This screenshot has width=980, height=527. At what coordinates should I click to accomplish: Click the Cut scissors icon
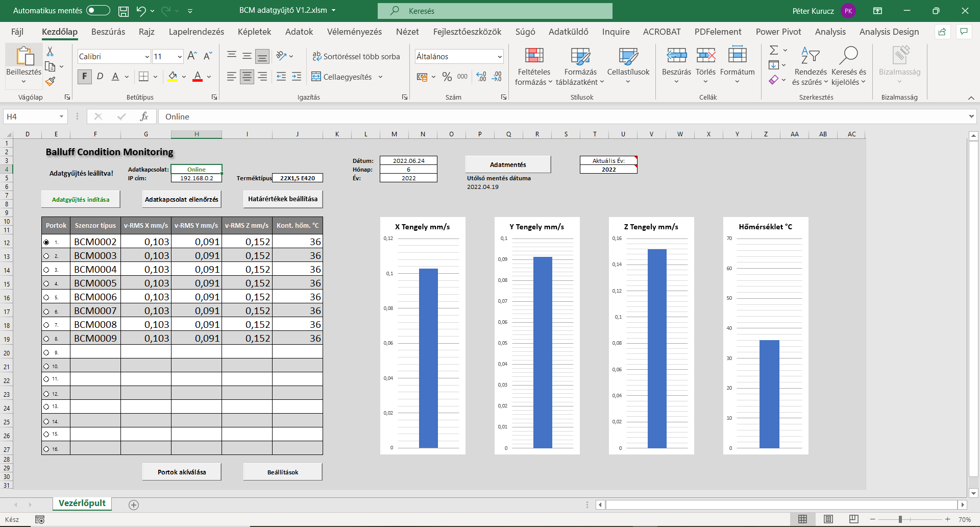pos(50,52)
